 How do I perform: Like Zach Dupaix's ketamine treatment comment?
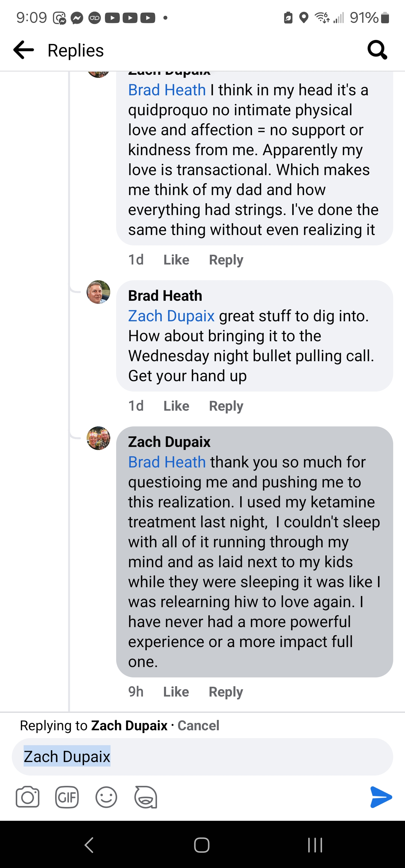coord(176,692)
